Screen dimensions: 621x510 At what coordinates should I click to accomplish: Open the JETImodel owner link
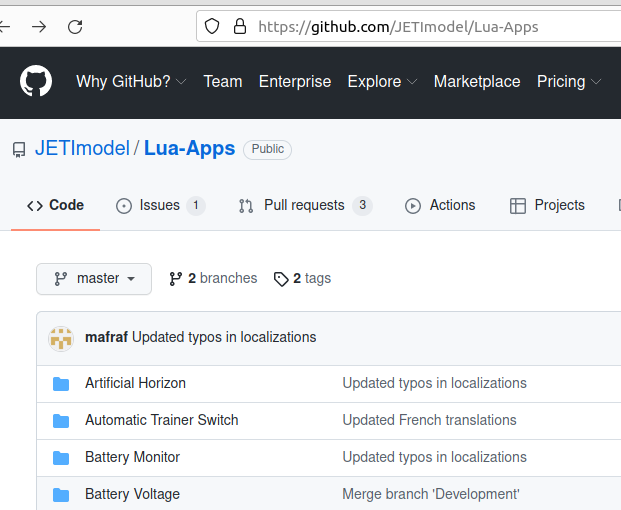click(82, 148)
